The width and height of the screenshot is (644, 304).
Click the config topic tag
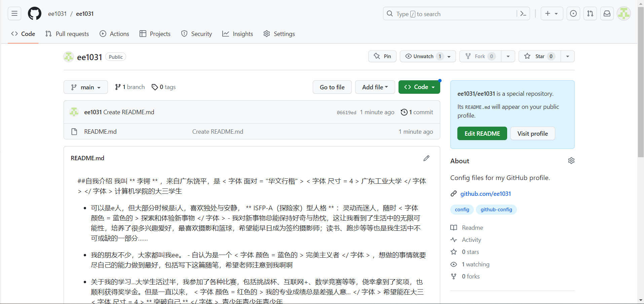pyautogui.click(x=462, y=210)
